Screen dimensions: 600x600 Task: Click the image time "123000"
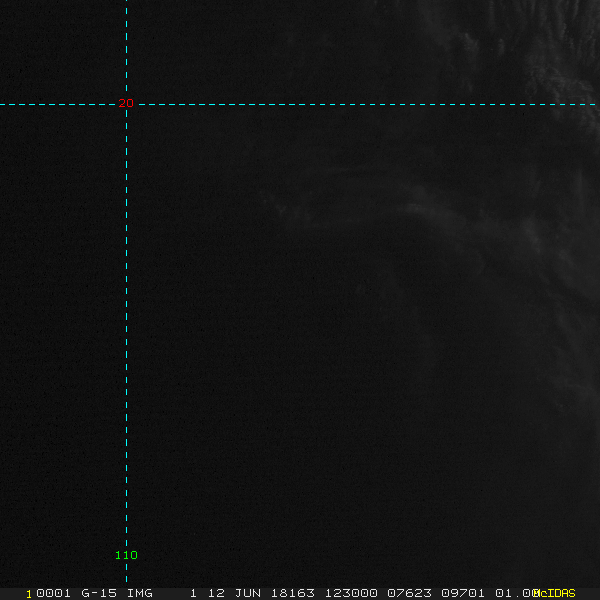(x=351, y=593)
